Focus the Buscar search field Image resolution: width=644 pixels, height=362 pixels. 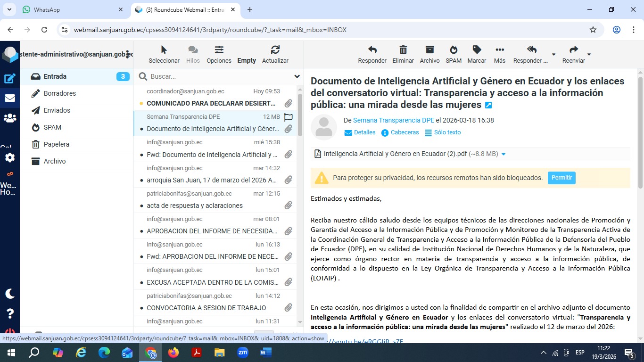pos(217,76)
